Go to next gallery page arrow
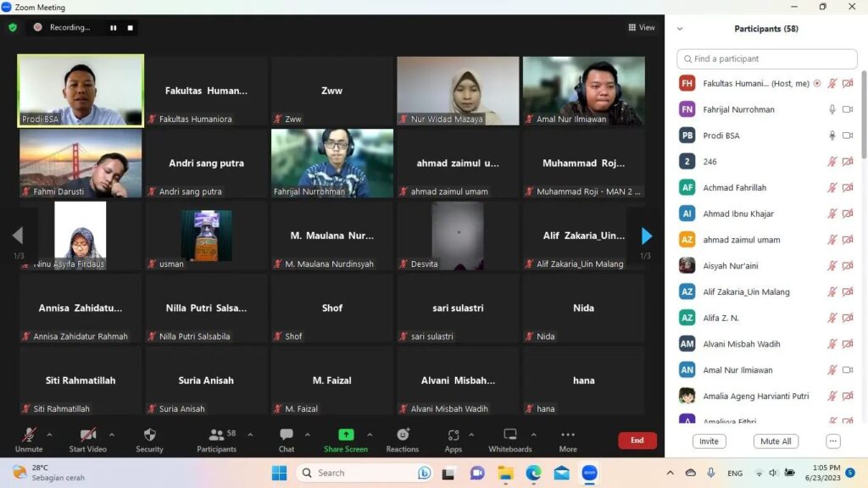The image size is (868, 488). pos(647,236)
